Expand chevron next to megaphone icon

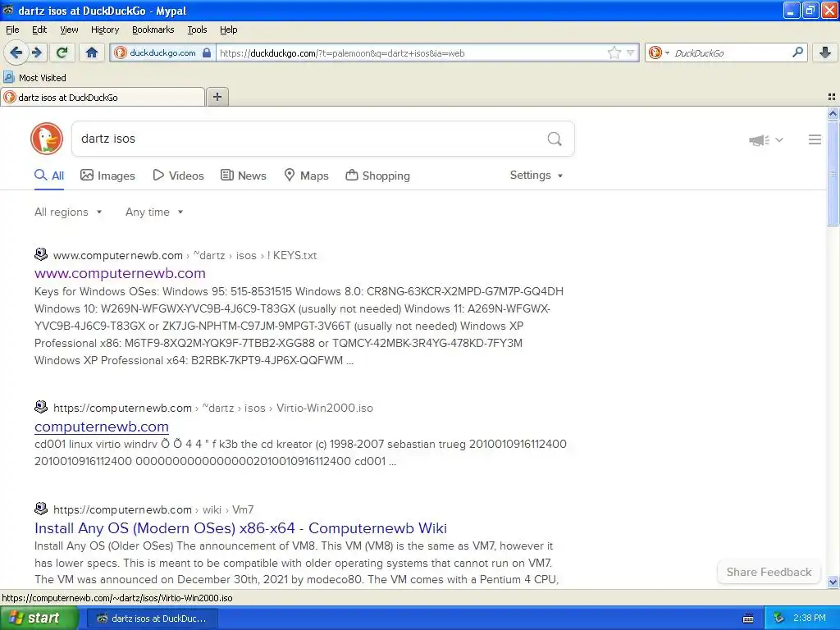pos(779,139)
